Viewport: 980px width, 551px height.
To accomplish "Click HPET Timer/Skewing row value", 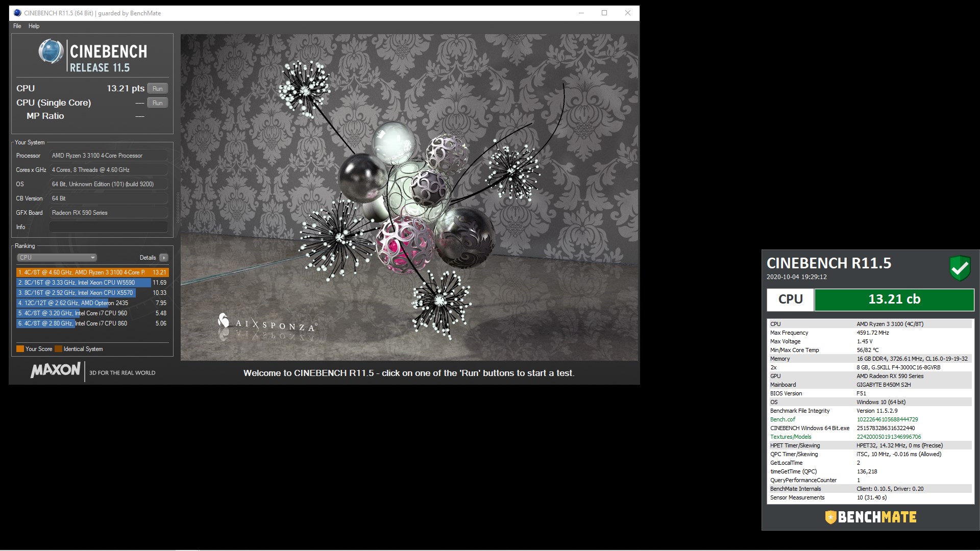I will [x=899, y=445].
